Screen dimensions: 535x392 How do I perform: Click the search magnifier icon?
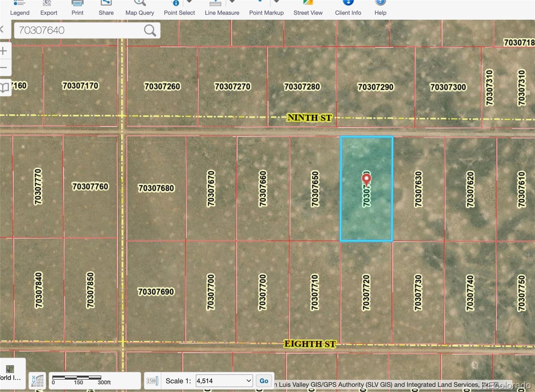(150, 30)
